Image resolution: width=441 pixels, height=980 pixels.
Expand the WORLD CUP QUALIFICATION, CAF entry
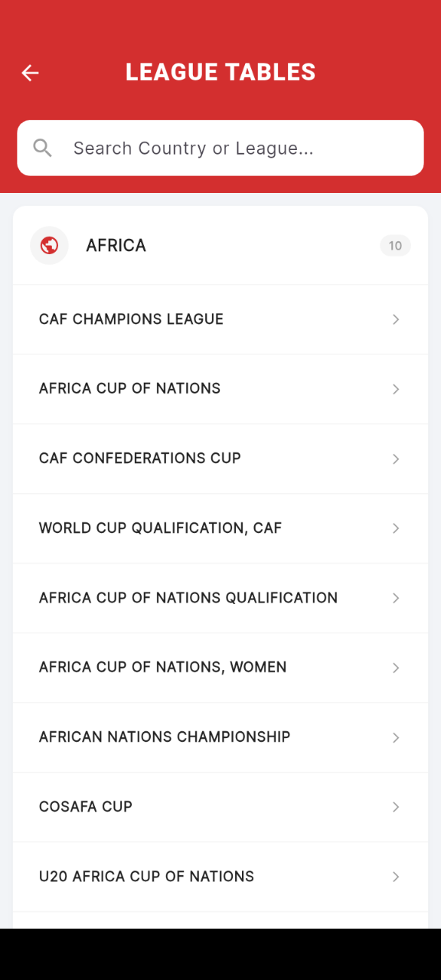click(220, 528)
